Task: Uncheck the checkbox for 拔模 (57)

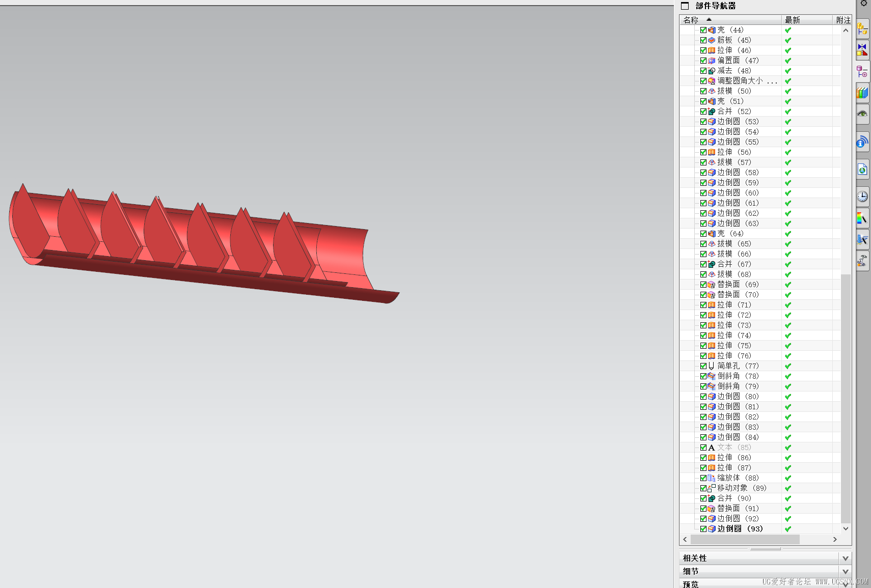Action: click(703, 162)
